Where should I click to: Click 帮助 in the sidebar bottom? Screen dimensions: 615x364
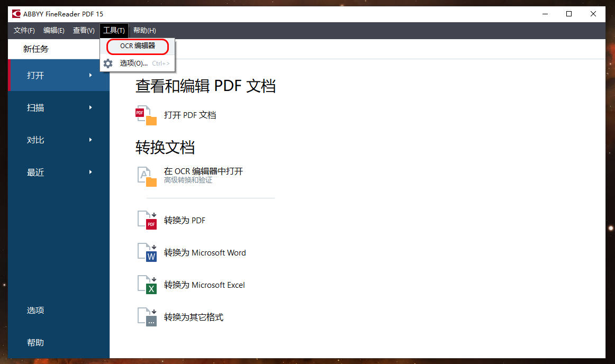pos(35,342)
